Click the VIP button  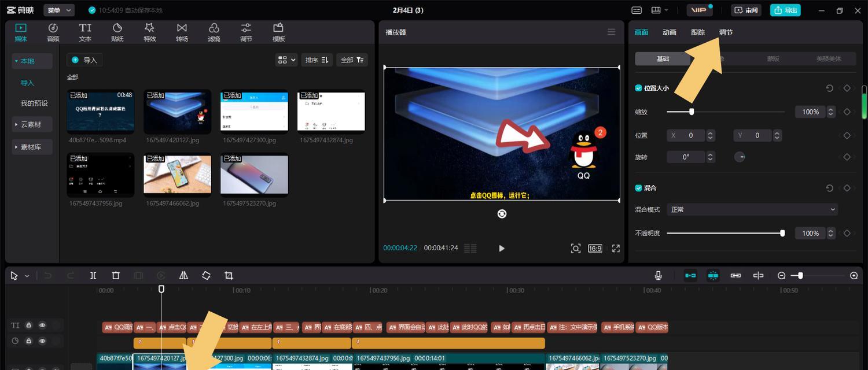(700, 10)
